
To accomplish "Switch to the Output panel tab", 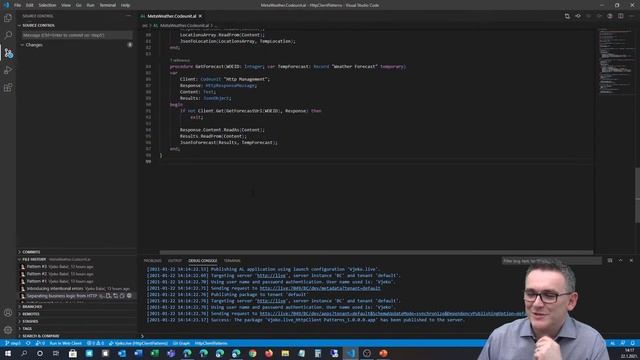I will [175, 261].
